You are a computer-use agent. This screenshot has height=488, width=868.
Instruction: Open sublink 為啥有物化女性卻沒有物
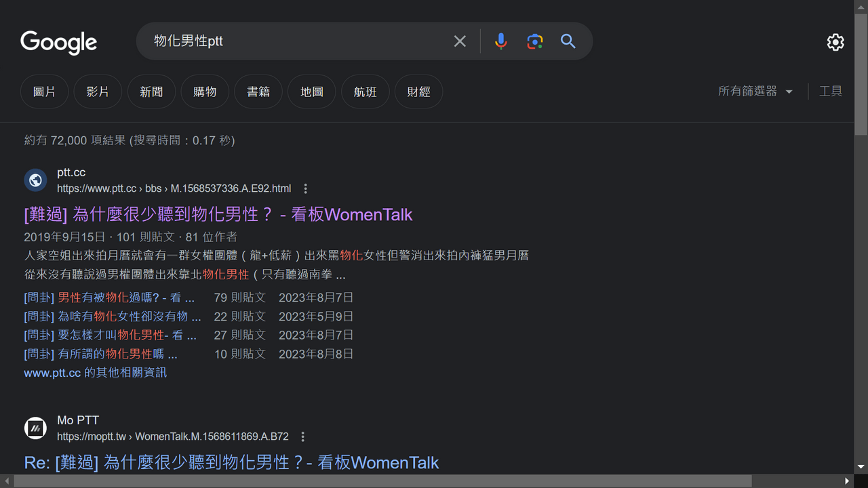click(113, 317)
